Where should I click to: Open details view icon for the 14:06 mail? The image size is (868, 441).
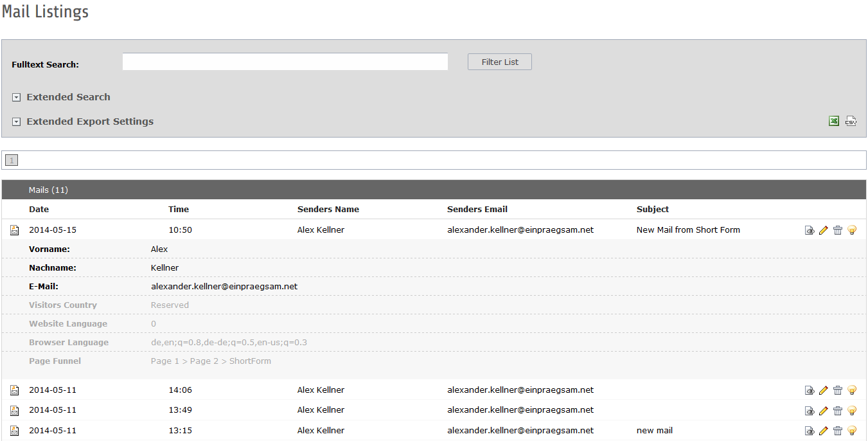810,390
